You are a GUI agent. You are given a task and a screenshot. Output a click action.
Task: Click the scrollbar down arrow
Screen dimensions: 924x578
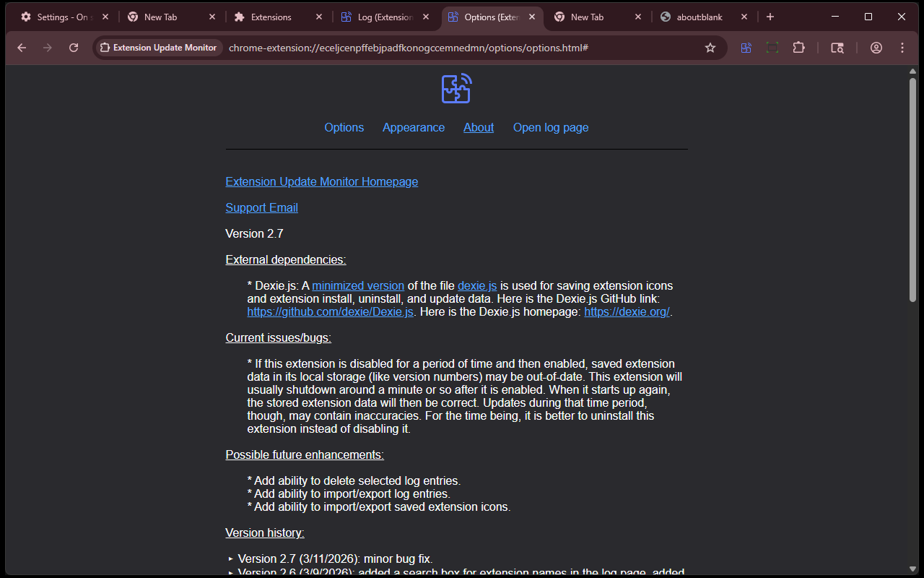click(912, 570)
